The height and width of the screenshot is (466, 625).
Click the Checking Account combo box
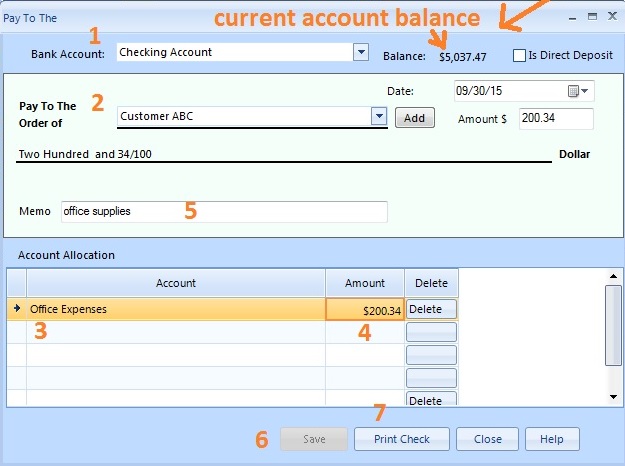(x=234, y=52)
